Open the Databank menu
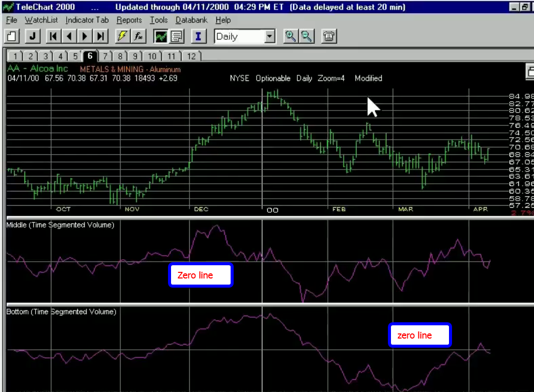534x392 pixels. click(x=191, y=20)
